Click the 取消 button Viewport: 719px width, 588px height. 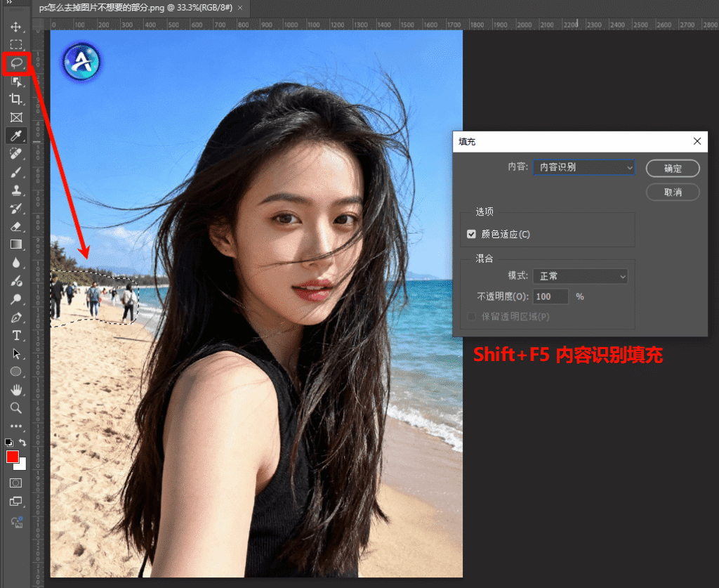[673, 192]
